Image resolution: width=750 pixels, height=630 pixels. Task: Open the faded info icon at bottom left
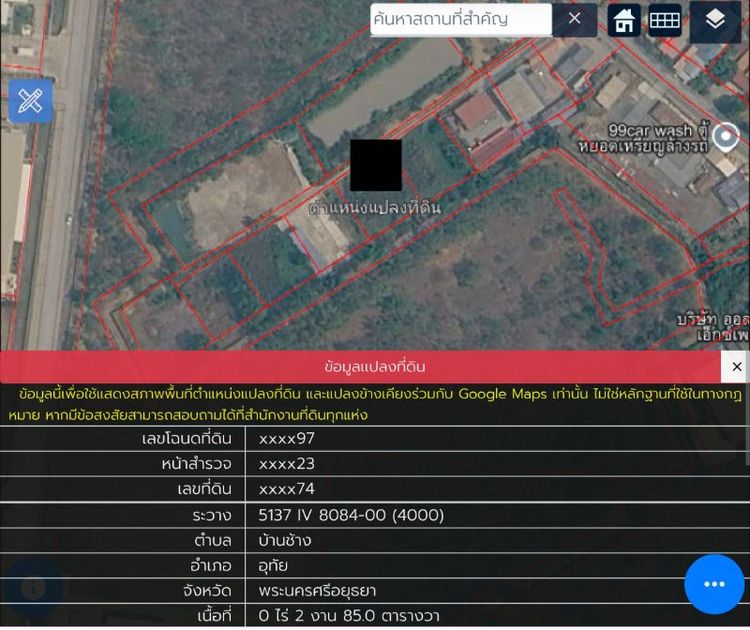33,588
